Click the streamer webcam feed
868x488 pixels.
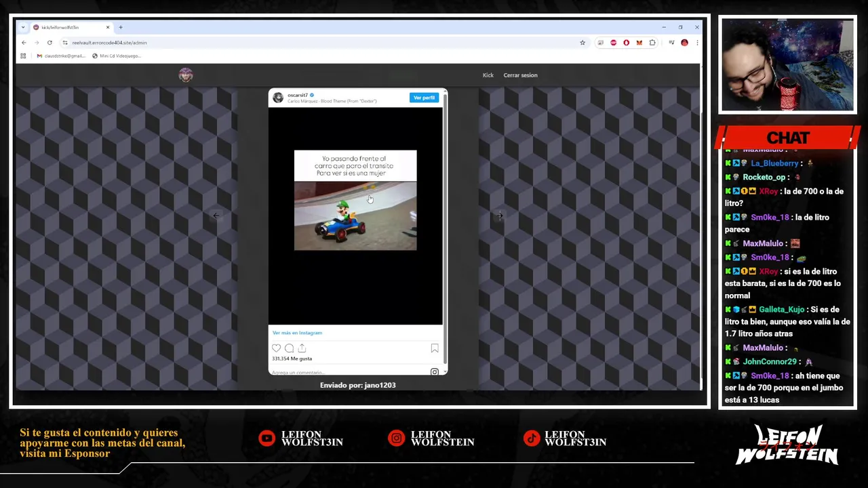click(x=787, y=65)
